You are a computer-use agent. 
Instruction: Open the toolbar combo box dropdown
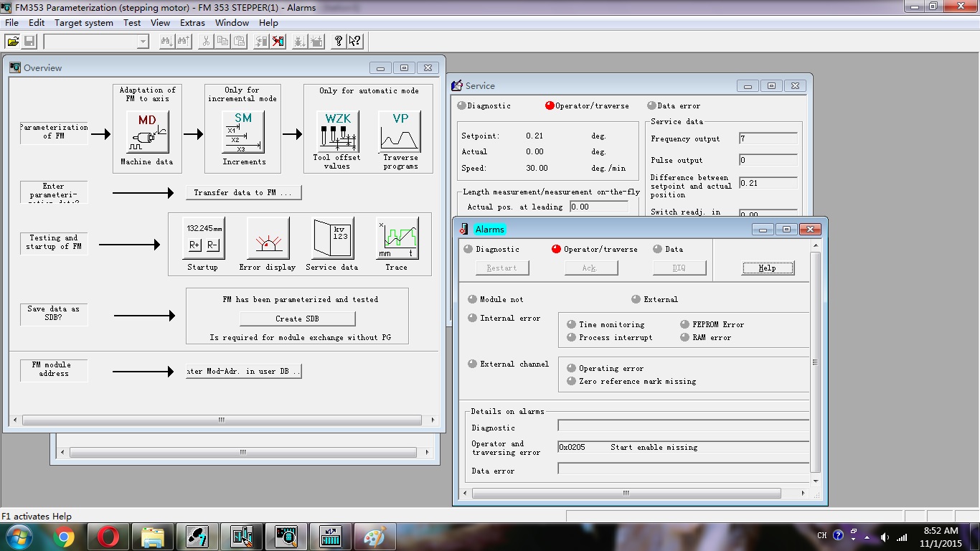142,42
